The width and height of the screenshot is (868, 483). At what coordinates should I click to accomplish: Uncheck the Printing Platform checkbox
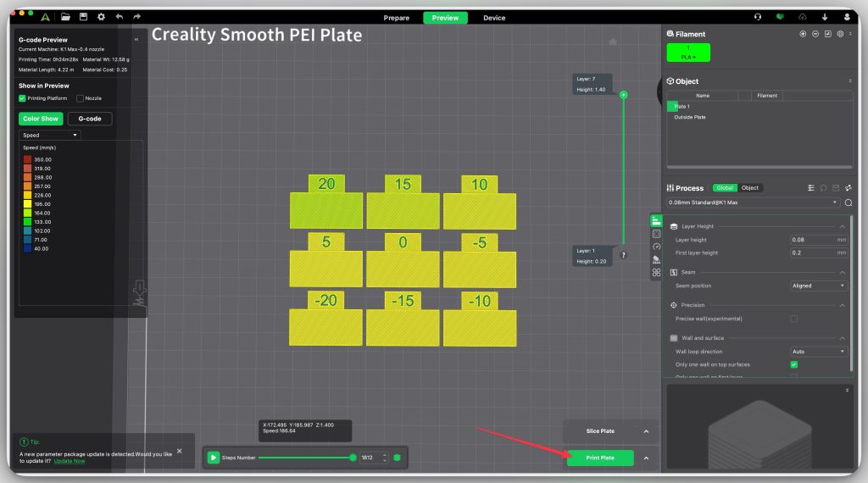(23, 98)
